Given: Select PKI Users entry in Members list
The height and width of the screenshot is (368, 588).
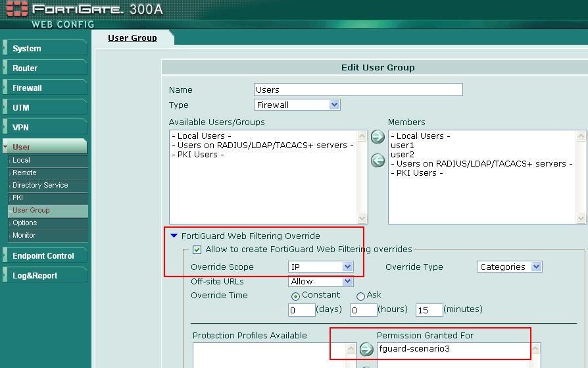Looking at the screenshot, I should point(417,173).
